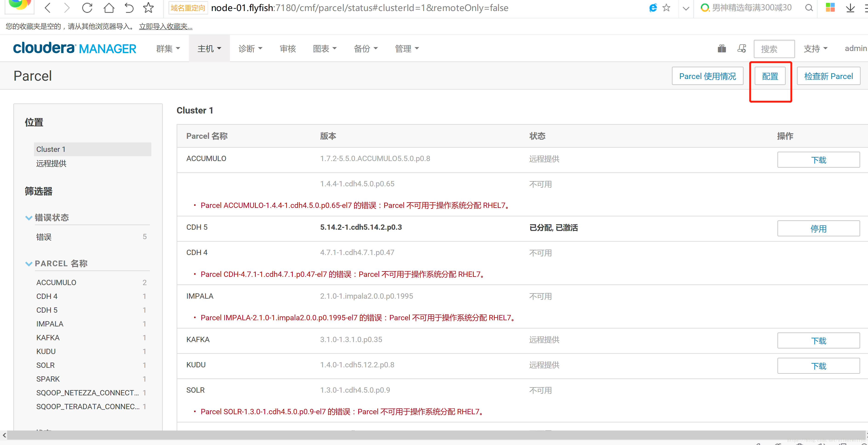This screenshot has height=445, width=868.
Task: Click the horizontal scrollbar at page bottom
Action: pos(436,435)
